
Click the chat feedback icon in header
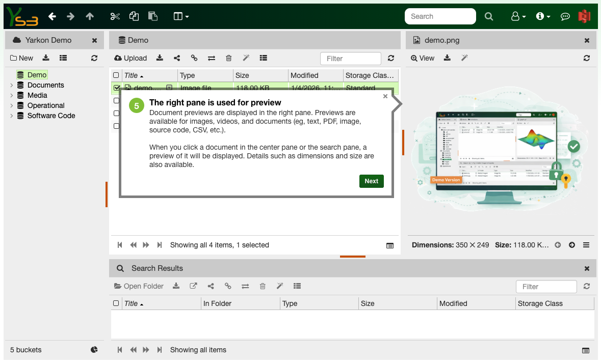(565, 16)
